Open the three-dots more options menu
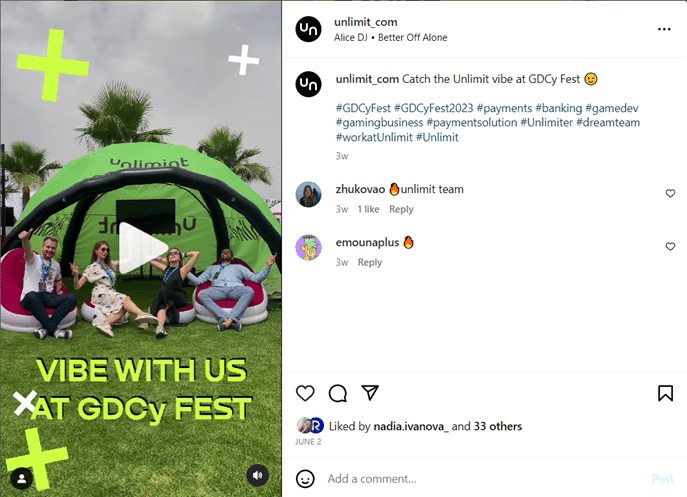 [x=664, y=29]
